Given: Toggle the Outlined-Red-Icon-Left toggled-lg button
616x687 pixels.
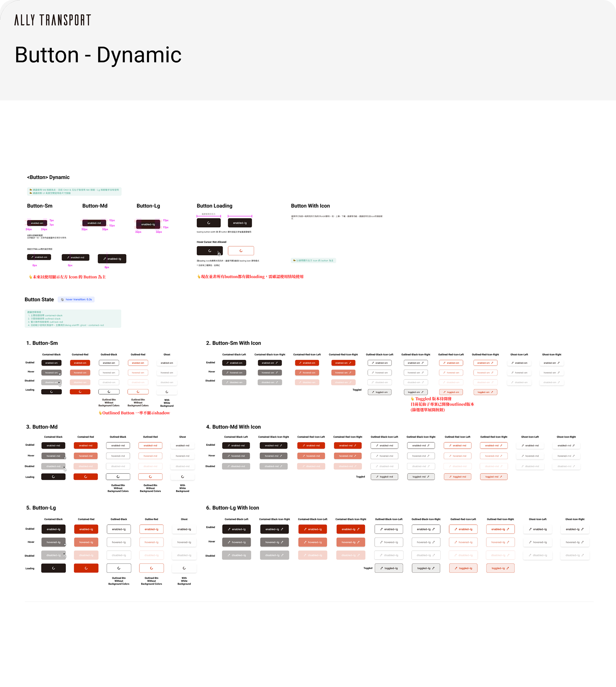Looking at the screenshot, I should click(x=463, y=568).
